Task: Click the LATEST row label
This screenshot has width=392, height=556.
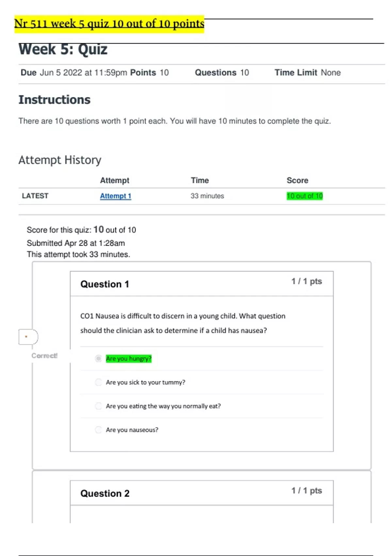Action: click(x=35, y=196)
